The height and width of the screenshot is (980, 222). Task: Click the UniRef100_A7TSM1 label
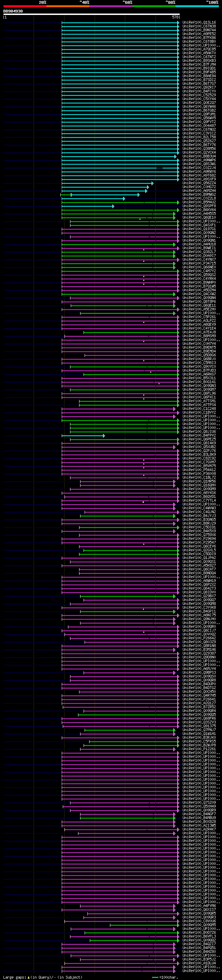tap(199, 401)
